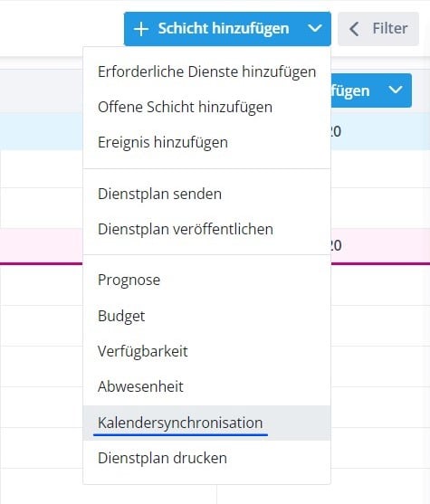Click the Schicht hinzufügen button label

point(224,29)
